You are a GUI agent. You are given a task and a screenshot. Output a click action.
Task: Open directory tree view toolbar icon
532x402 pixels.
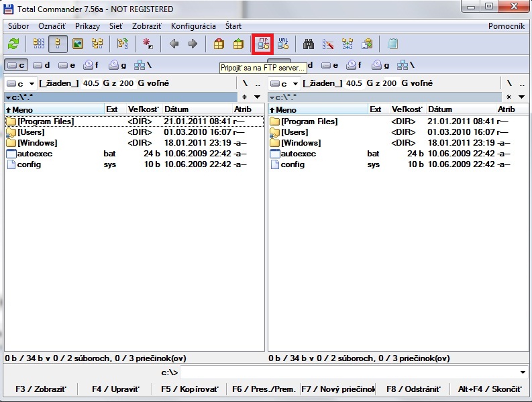tap(97, 44)
